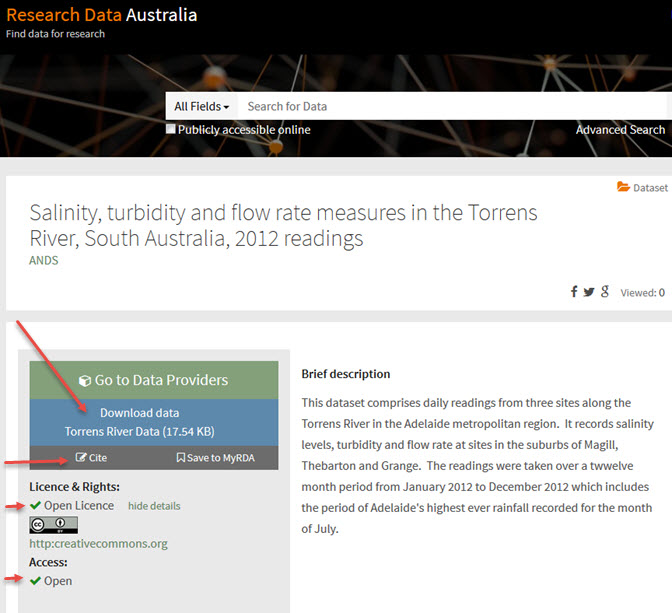The width and height of the screenshot is (672, 613).
Task: Visit the creativecommons.org link
Action: tap(98, 544)
